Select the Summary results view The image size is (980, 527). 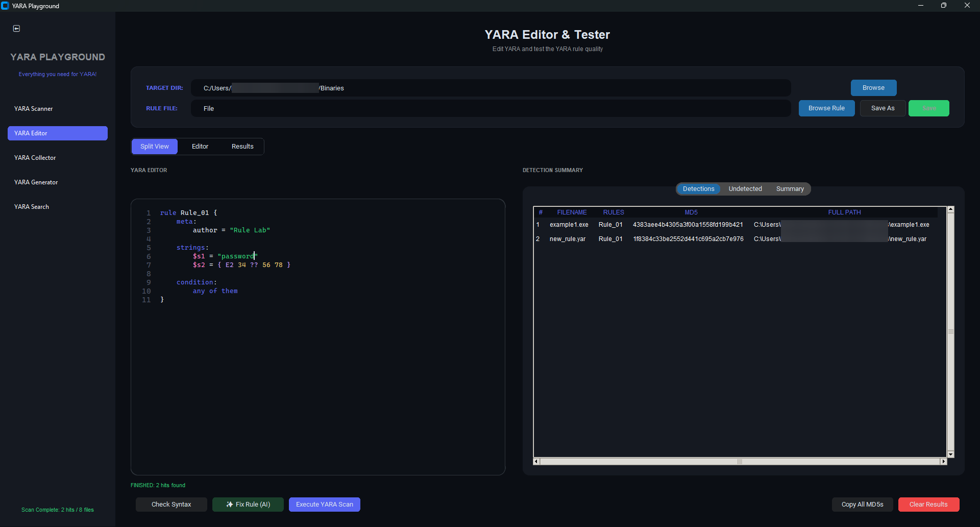click(x=790, y=189)
